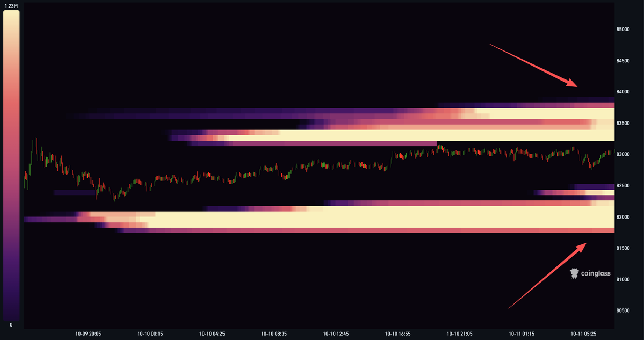Click the 84000 price axis label
The image size is (644, 340).
[x=623, y=92]
